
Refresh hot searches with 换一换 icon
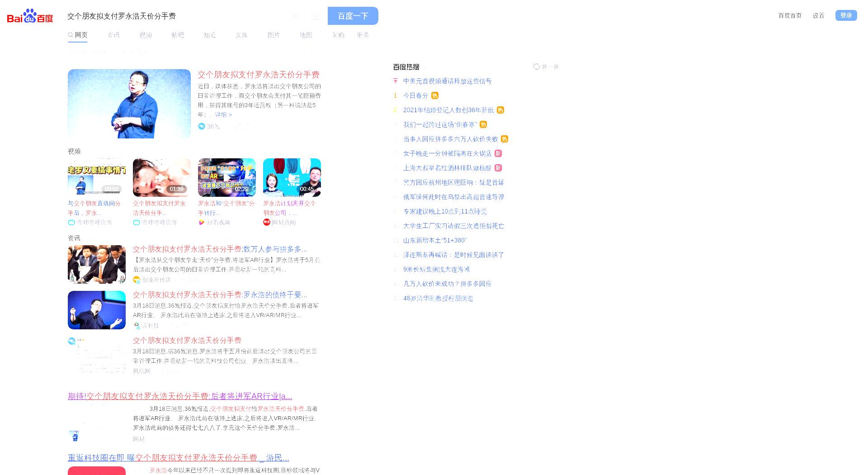click(537, 66)
